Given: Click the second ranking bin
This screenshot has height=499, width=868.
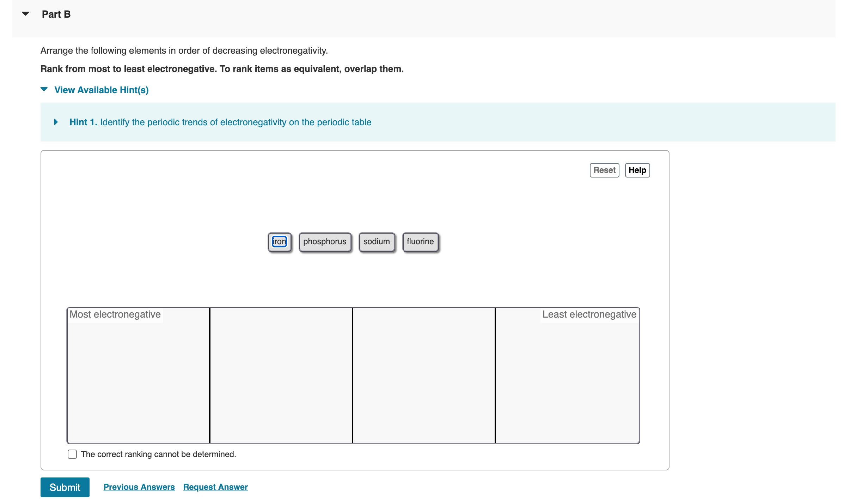Looking at the screenshot, I should tap(281, 375).
